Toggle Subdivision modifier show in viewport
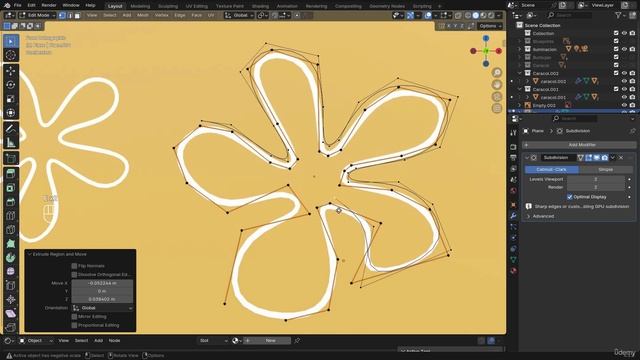The image size is (640, 360). 597,158
